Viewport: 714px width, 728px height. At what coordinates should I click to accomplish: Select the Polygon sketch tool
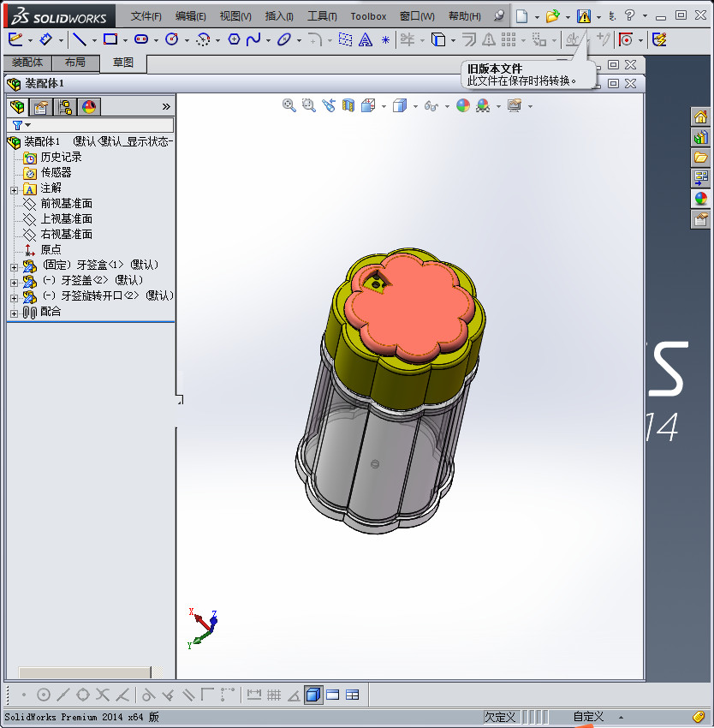pyautogui.click(x=234, y=39)
